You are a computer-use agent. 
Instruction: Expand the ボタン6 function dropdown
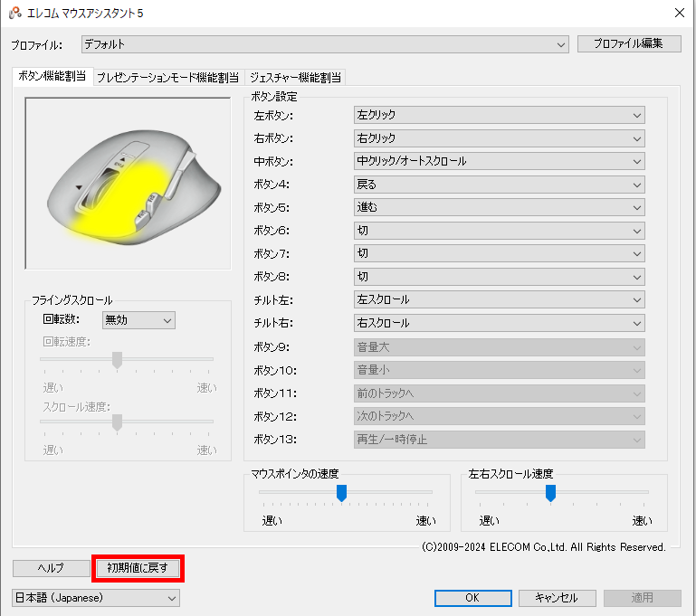tap(499, 231)
